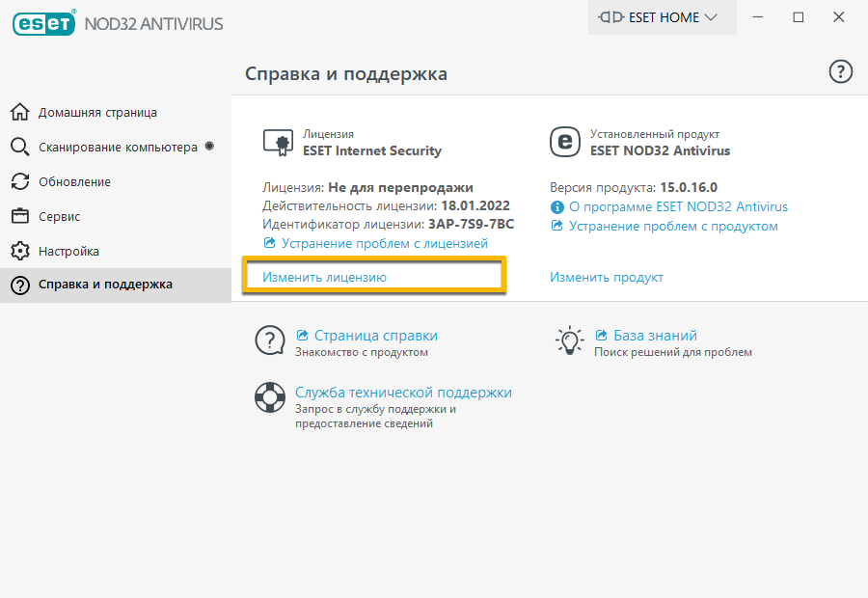Open О программе ESET NOD32 Antivirus
The image size is (868, 598).
click(x=678, y=206)
